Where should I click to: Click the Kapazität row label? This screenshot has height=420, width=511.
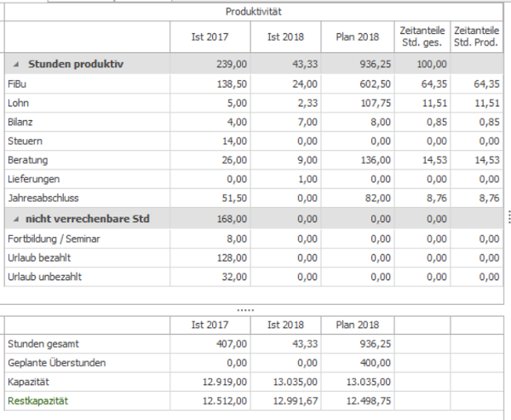coord(28,382)
